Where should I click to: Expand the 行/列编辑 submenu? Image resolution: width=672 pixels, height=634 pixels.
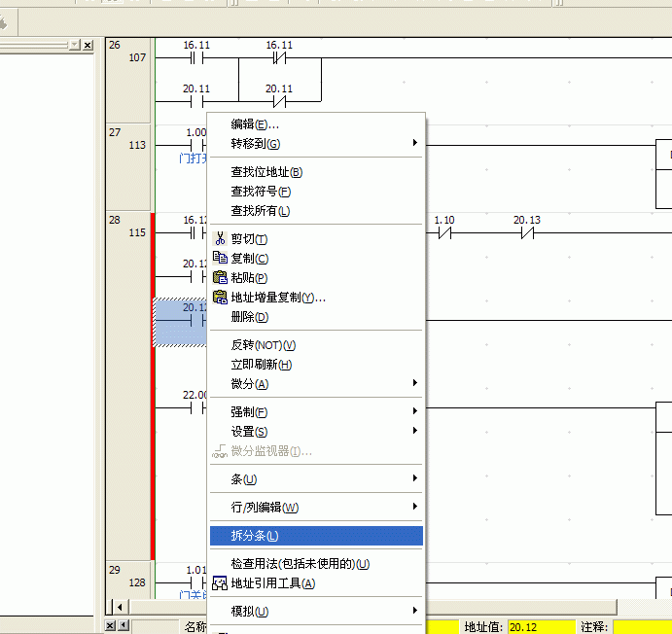(x=415, y=507)
